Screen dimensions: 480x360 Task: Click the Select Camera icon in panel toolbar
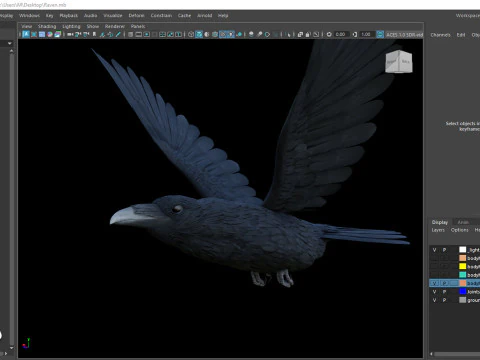(70, 34)
